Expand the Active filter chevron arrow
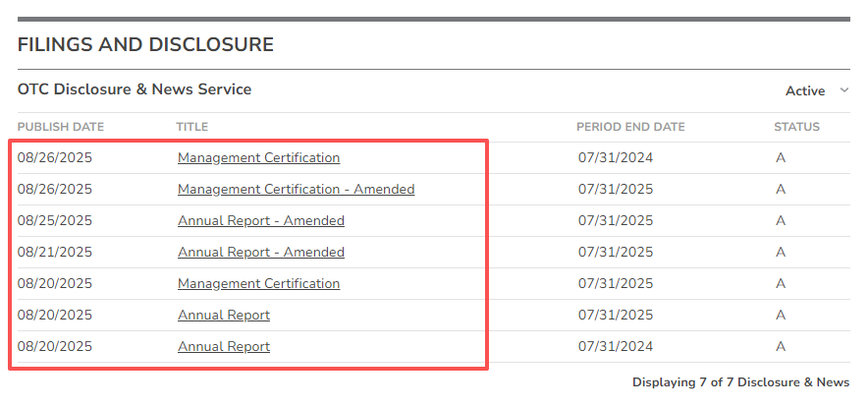This screenshot has height=407, width=868. click(x=843, y=90)
